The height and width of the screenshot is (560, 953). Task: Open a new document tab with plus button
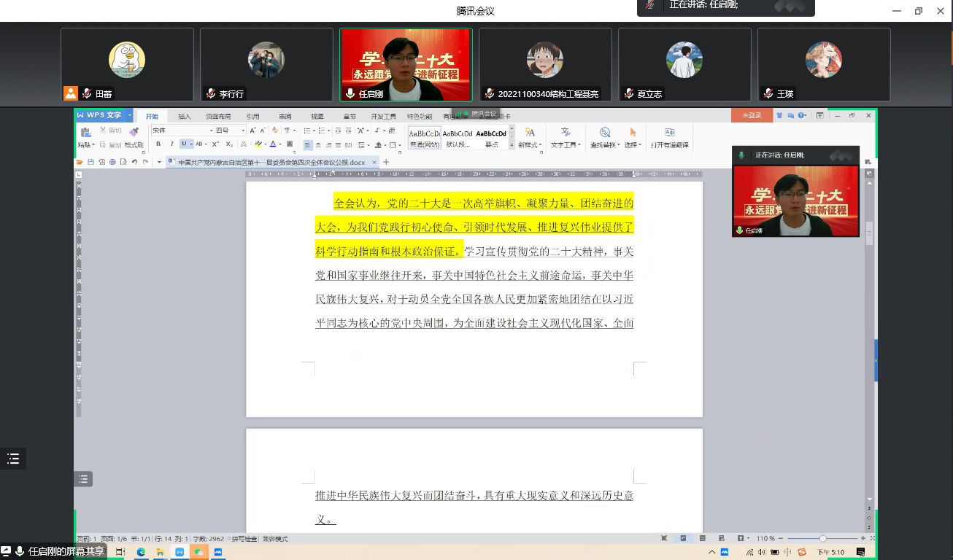(x=387, y=162)
